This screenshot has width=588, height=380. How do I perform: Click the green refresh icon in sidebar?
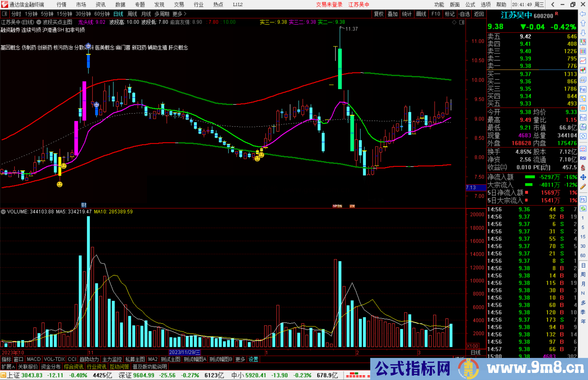click(583, 209)
